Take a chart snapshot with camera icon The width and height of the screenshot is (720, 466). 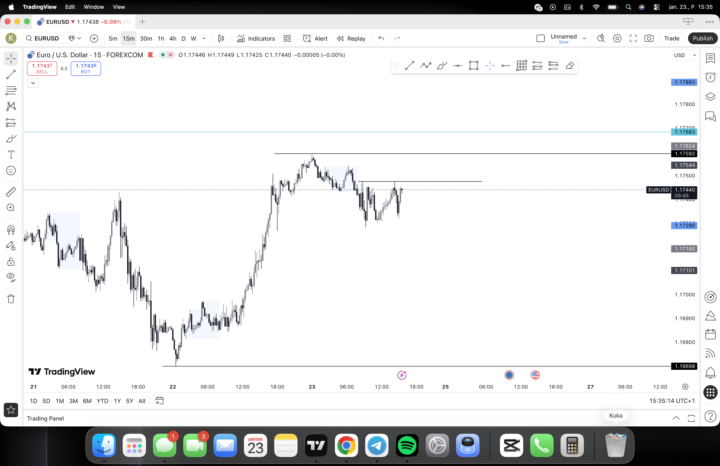[649, 39]
